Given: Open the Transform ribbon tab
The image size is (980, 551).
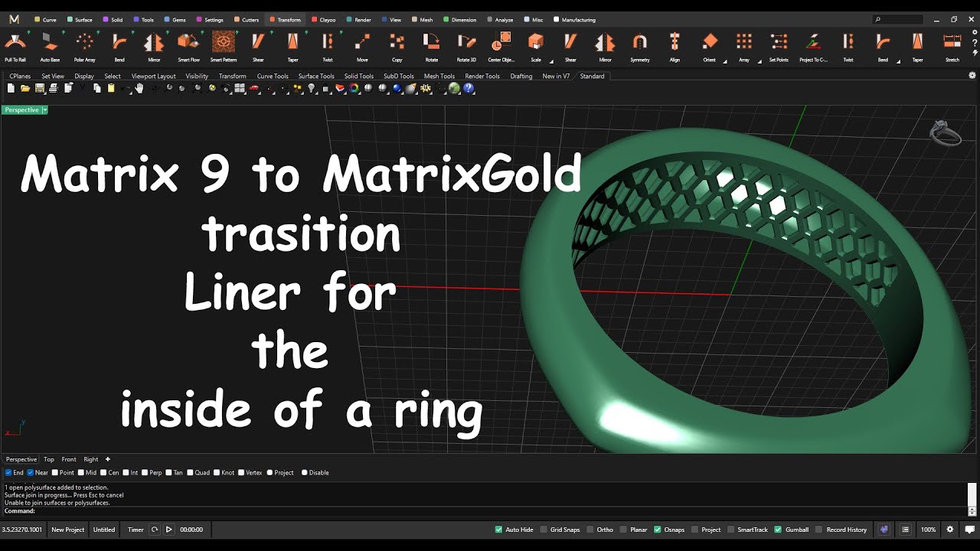Looking at the screenshot, I should (285, 20).
